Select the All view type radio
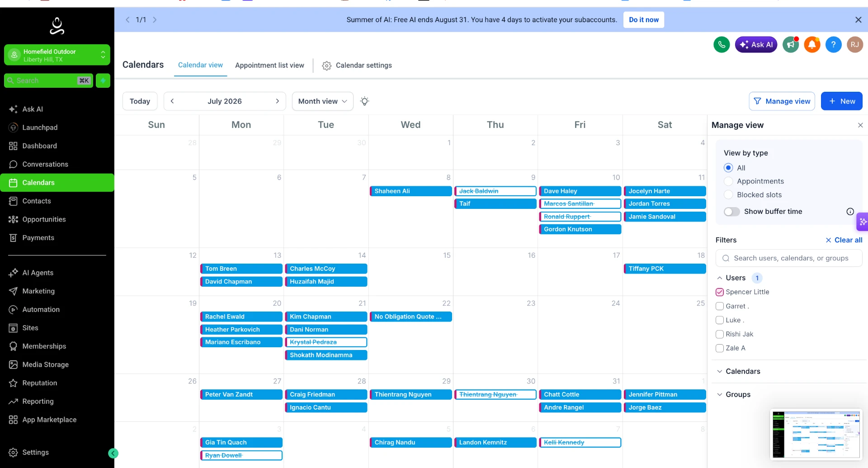The image size is (868, 468). (x=728, y=168)
